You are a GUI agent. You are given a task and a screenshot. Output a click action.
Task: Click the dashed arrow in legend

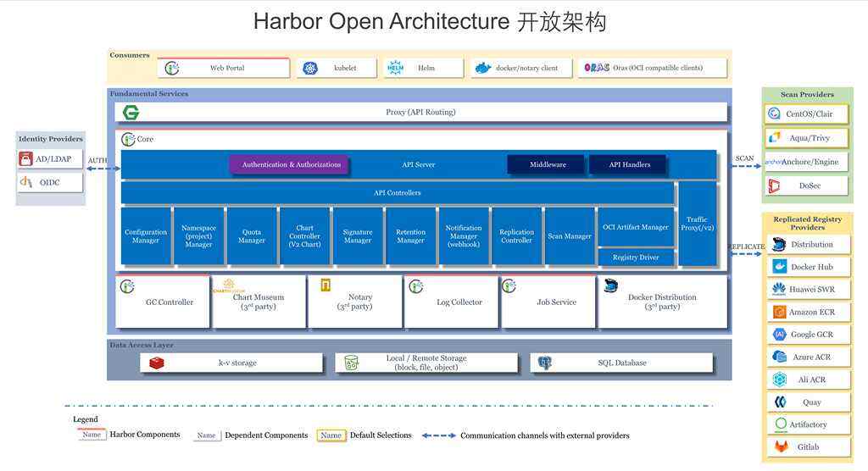[438, 436]
